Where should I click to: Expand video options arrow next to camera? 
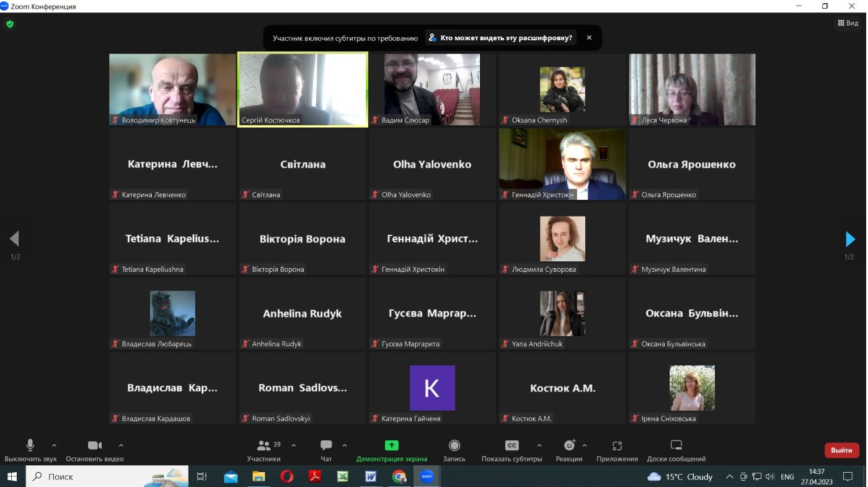pos(121,445)
